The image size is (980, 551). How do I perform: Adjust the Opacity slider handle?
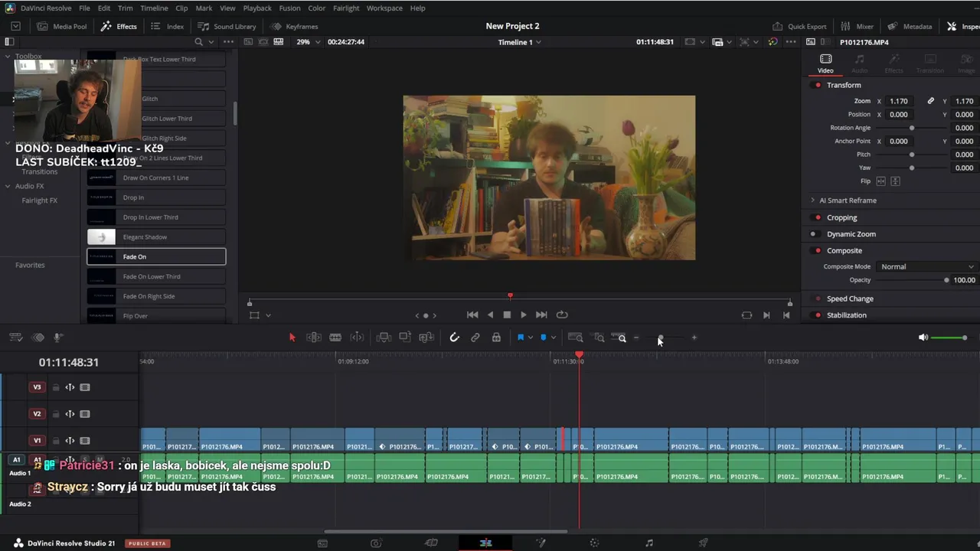pos(946,280)
